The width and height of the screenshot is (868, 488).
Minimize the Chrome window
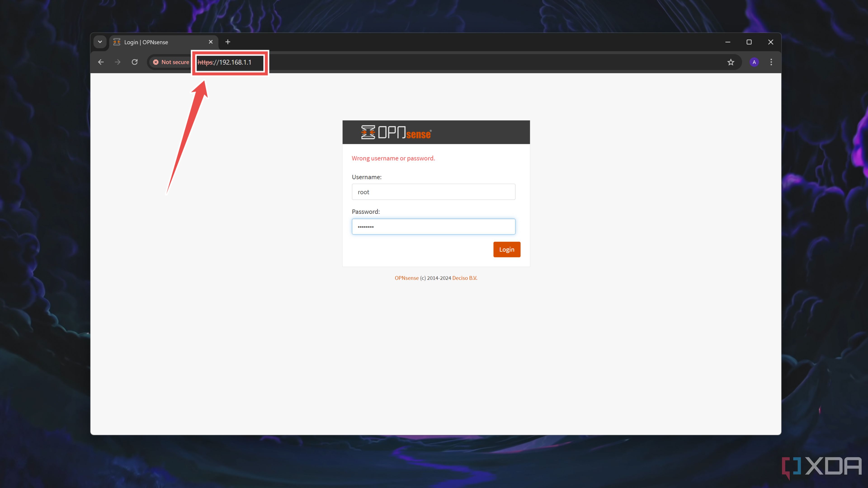727,42
